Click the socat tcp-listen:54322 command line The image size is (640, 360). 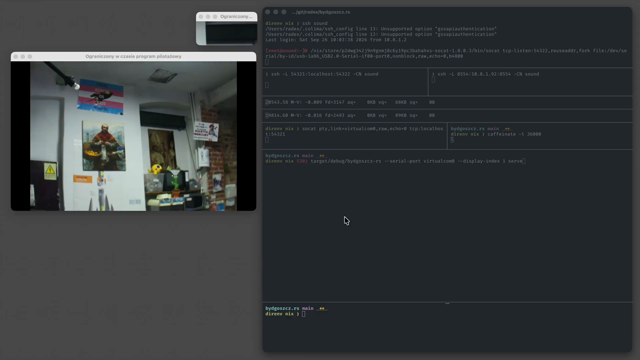pyautogui.click(x=446, y=53)
